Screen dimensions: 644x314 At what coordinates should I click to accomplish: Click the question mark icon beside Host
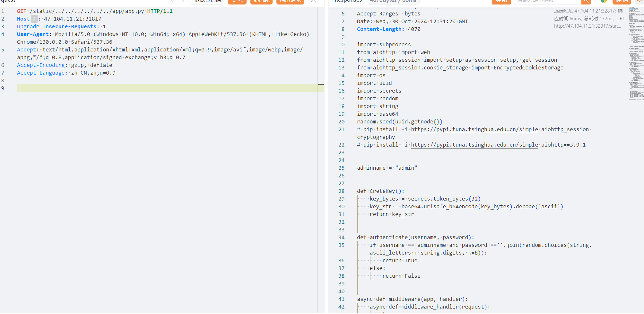coord(34,19)
